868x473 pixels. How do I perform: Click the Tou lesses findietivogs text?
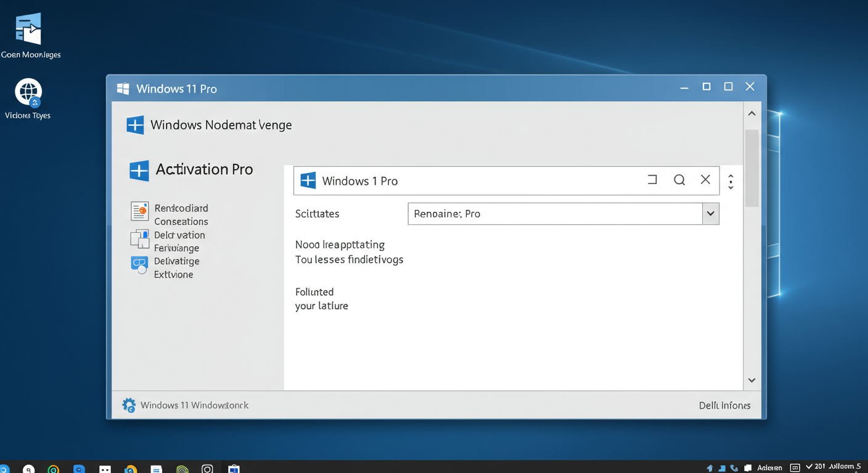pos(350,260)
